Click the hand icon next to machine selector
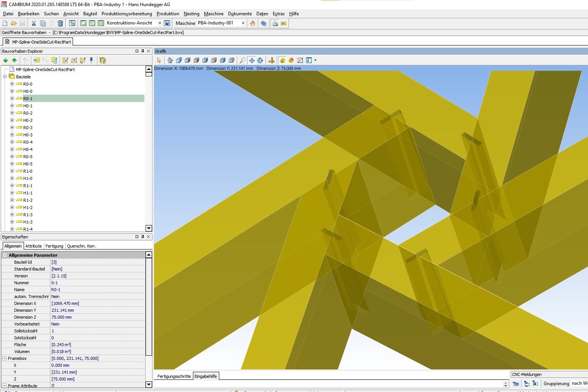Viewport: 588px width, 392px height. tap(252, 23)
